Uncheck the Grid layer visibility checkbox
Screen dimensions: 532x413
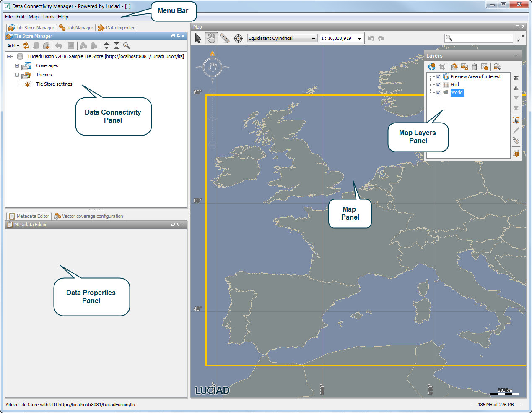(x=438, y=85)
